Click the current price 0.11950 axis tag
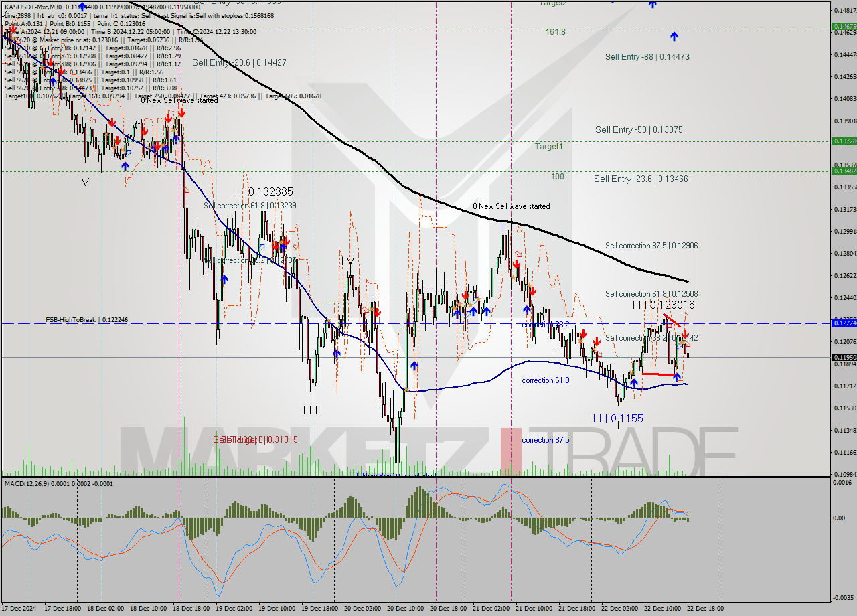The height and width of the screenshot is (616, 857). coord(844,357)
